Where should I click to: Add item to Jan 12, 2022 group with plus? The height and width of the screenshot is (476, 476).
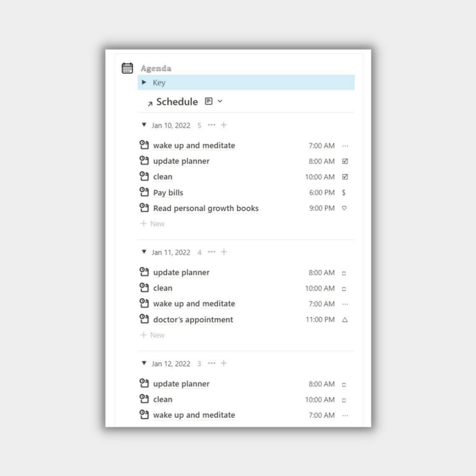click(224, 363)
